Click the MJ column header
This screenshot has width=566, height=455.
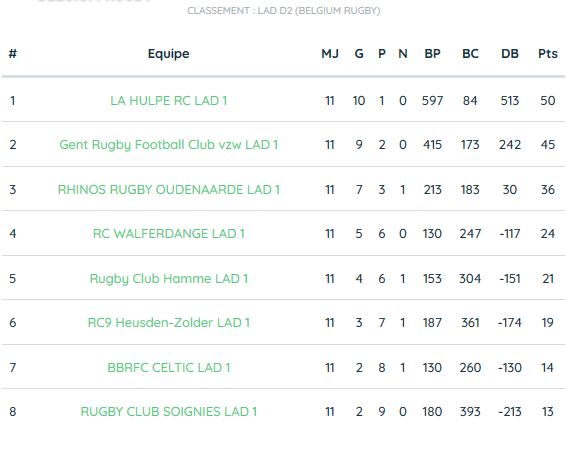click(x=330, y=54)
